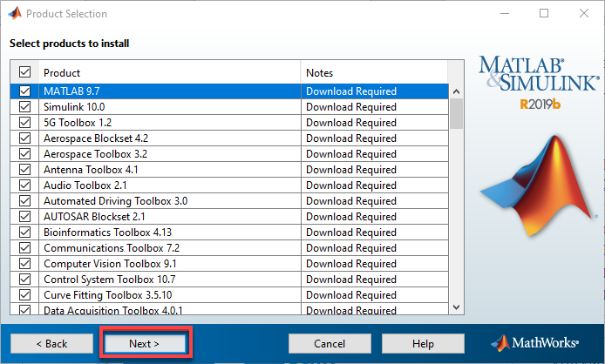Select the Computer Vision Toolbox 9.1 text

[x=110, y=264]
